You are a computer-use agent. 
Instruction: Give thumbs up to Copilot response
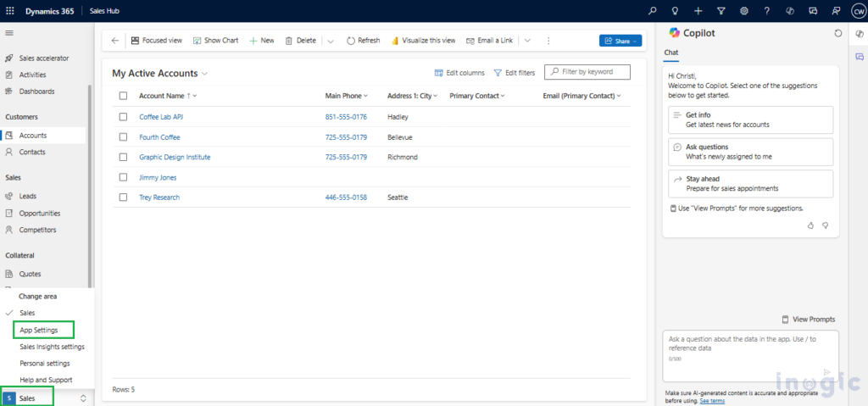[x=810, y=225]
